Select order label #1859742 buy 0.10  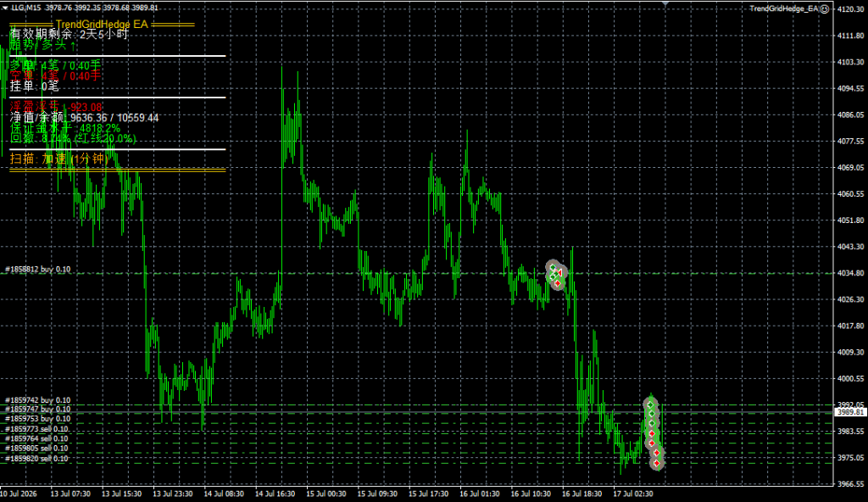tap(37, 400)
